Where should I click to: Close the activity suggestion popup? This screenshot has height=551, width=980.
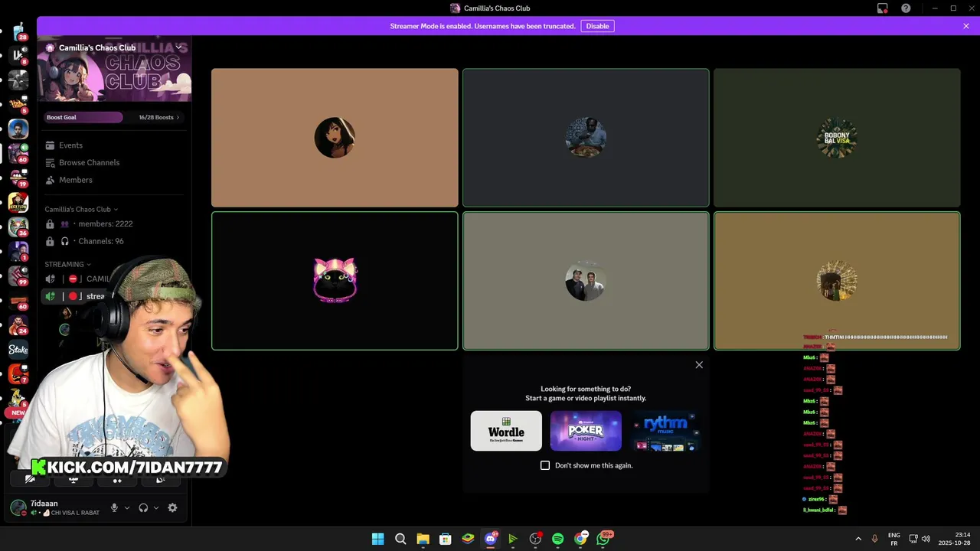pyautogui.click(x=699, y=365)
